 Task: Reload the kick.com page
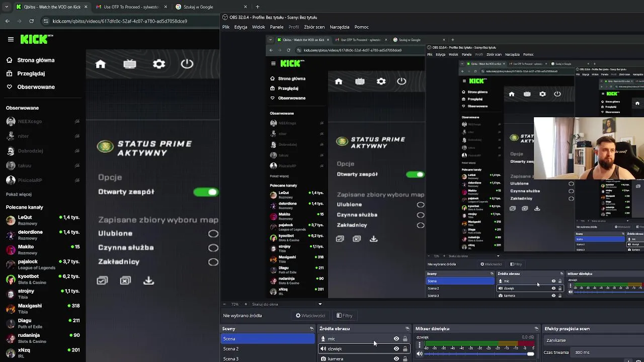(x=32, y=21)
